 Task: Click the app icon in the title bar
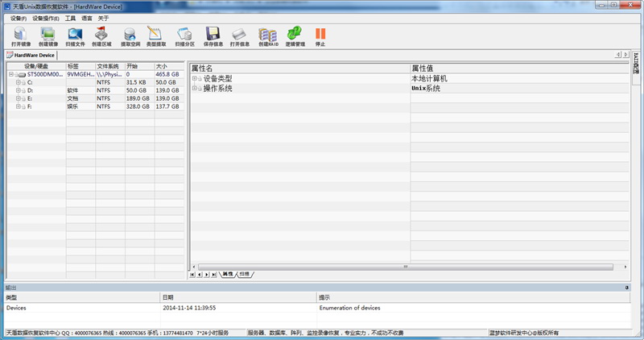click(x=7, y=6)
